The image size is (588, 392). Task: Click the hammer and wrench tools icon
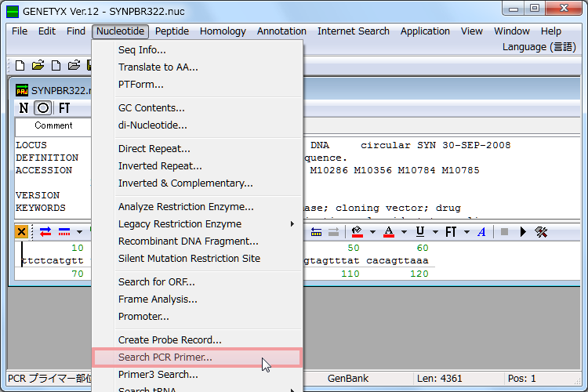point(541,232)
